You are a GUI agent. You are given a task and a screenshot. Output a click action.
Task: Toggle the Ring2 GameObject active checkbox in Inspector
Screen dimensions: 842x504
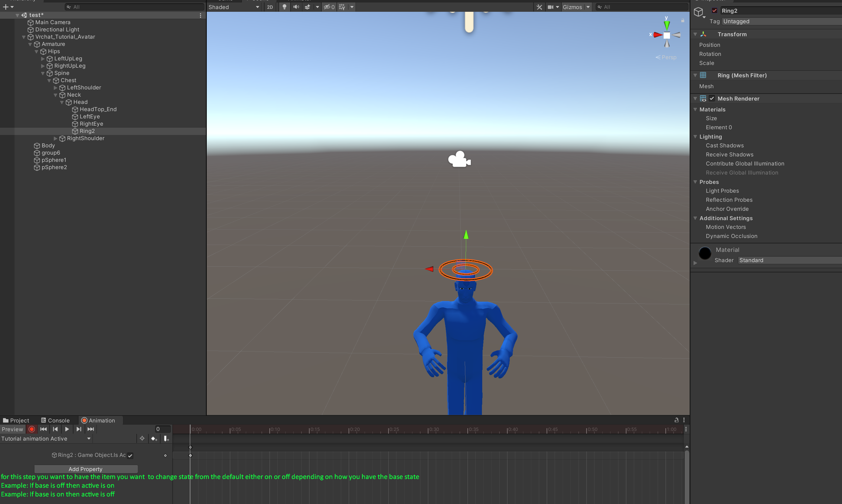pyautogui.click(x=714, y=11)
